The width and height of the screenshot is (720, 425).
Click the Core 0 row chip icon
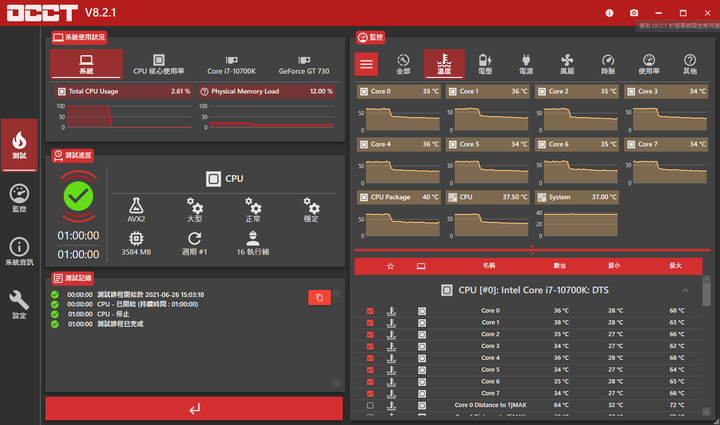pos(422,311)
